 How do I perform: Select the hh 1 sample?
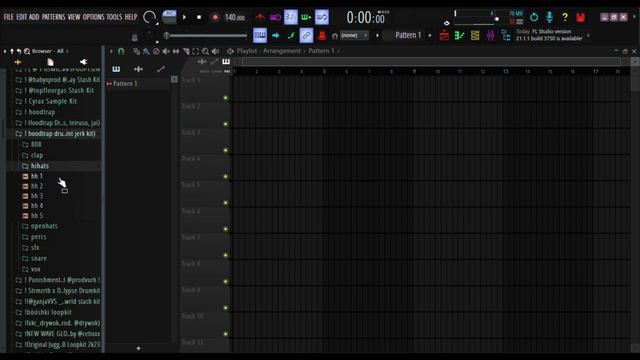37,176
